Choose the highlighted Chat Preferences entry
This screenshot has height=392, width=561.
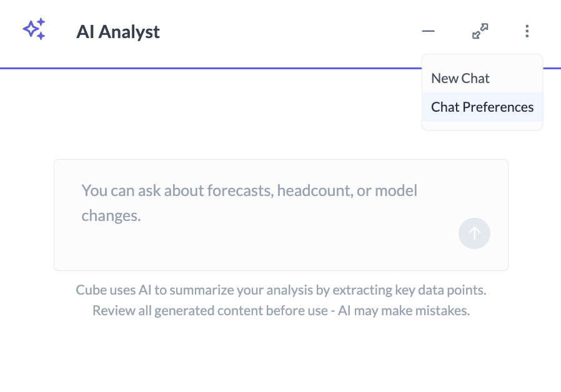[482, 107]
